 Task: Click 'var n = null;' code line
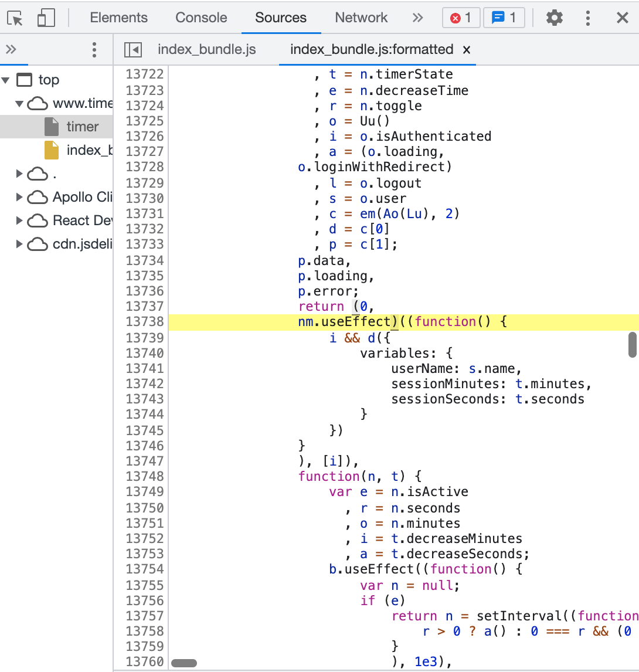pyautogui.click(x=410, y=586)
